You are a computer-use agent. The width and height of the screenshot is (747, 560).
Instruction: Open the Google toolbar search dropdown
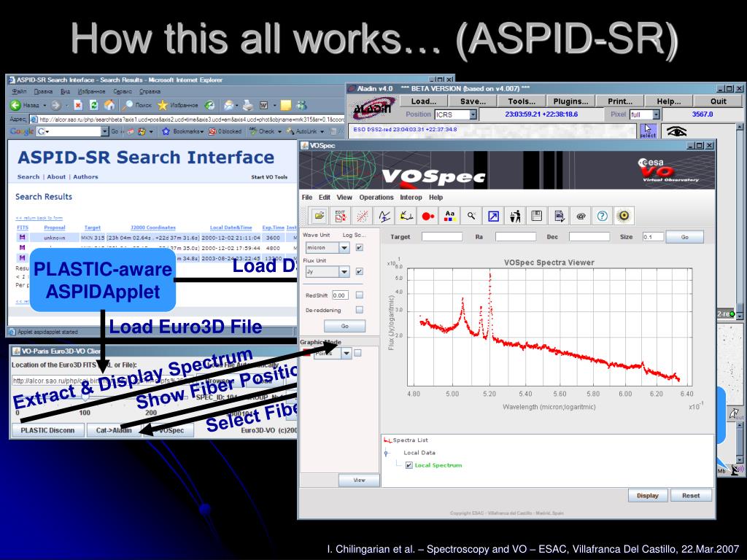pyautogui.click(x=105, y=131)
